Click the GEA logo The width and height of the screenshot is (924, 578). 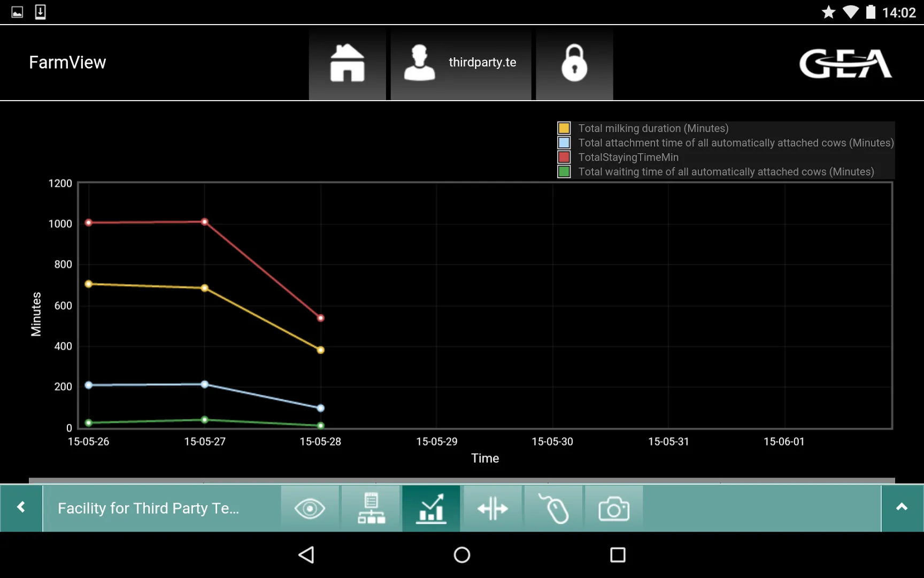845,64
